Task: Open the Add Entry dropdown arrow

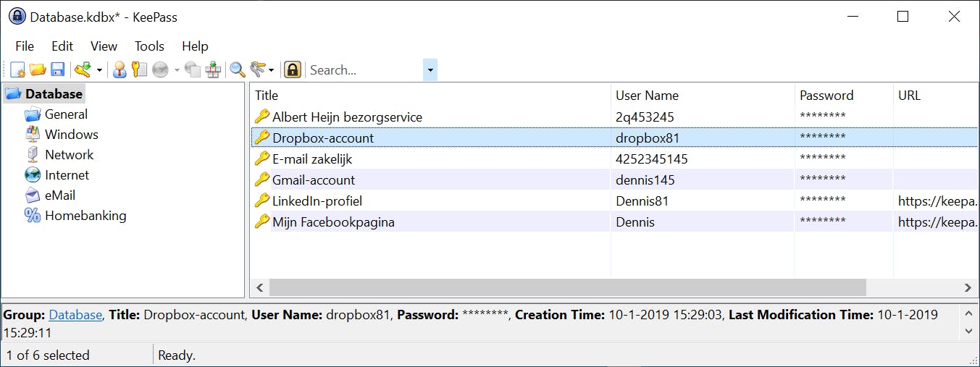Action: click(99, 70)
